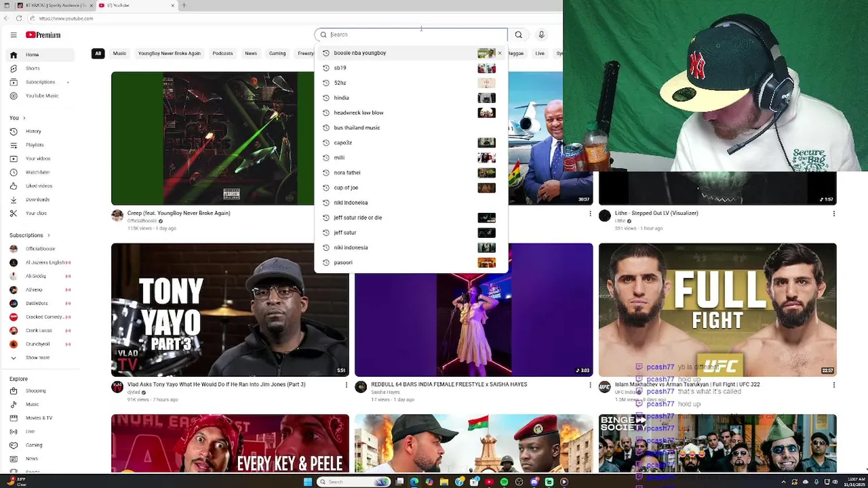Image resolution: width=868 pixels, height=488 pixels.
Task: Play the Tony Yayo Part 3 thumbnail
Action: click(230, 310)
